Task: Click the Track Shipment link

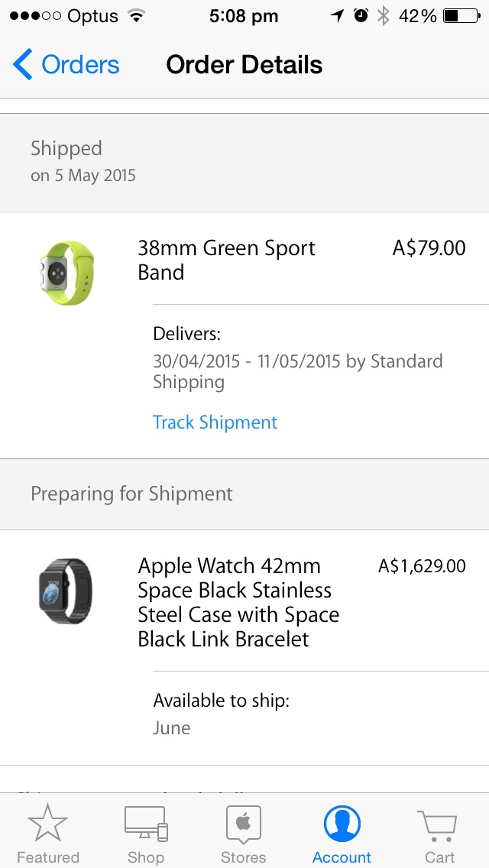Action: [x=215, y=423]
